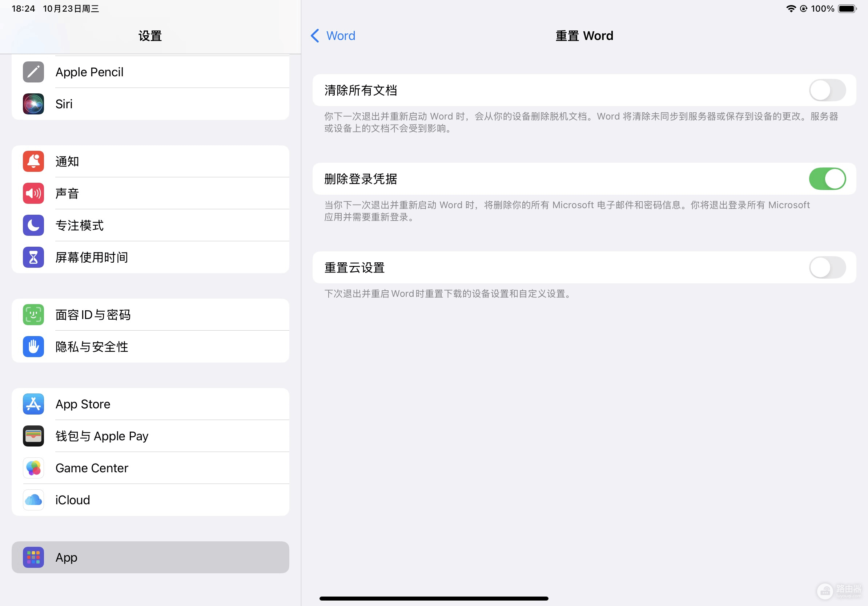Image resolution: width=868 pixels, height=606 pixels.
Task: Tap the 重置云设置 label
Action: click(355, 267)
